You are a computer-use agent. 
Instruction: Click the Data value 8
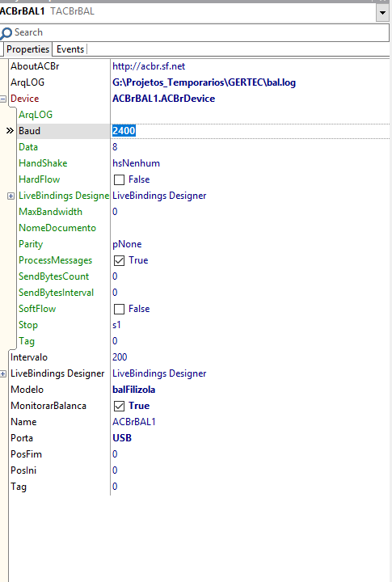coord(115,147)
